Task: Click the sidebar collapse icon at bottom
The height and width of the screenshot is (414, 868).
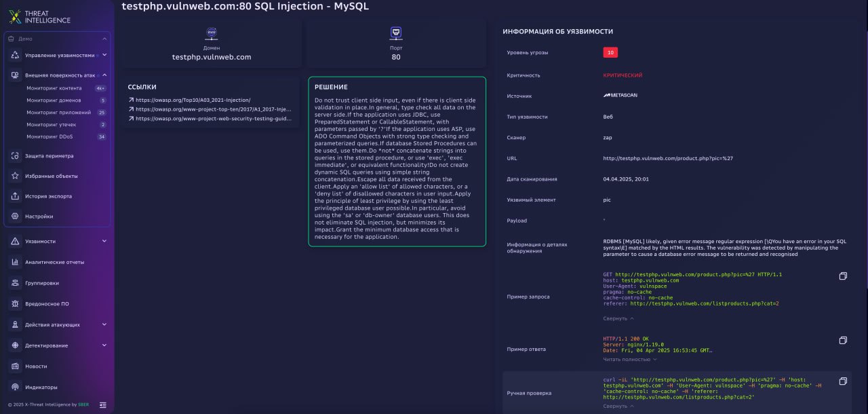Action: click(103, 404)
